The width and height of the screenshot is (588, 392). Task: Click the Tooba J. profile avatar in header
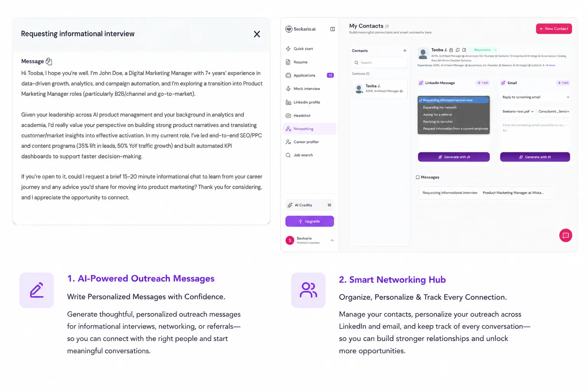point(423,54)
